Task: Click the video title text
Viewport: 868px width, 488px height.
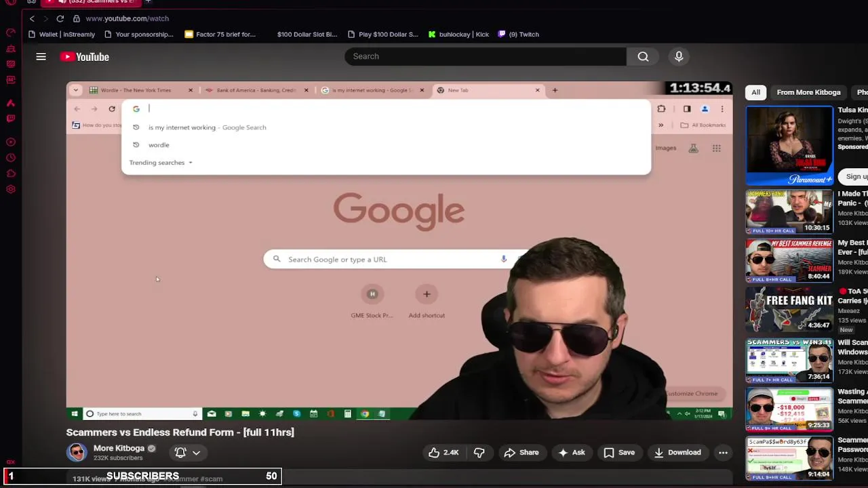Action: click(180, 432)
